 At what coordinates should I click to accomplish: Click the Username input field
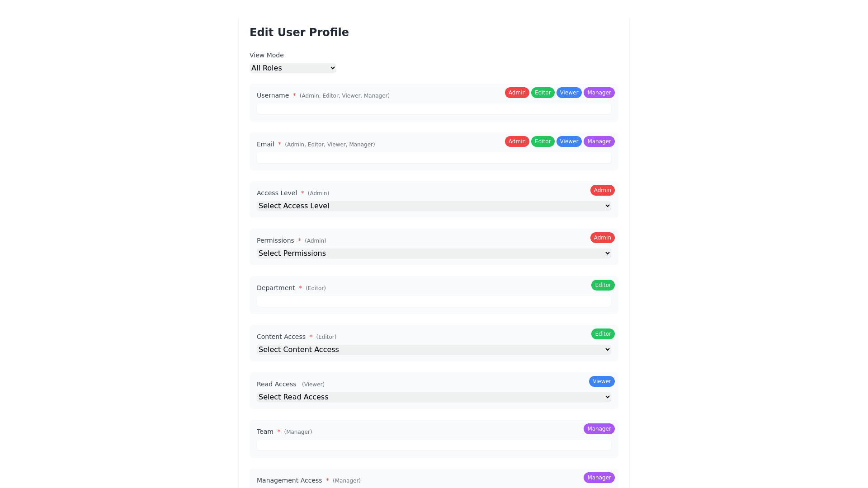[434, 109]
